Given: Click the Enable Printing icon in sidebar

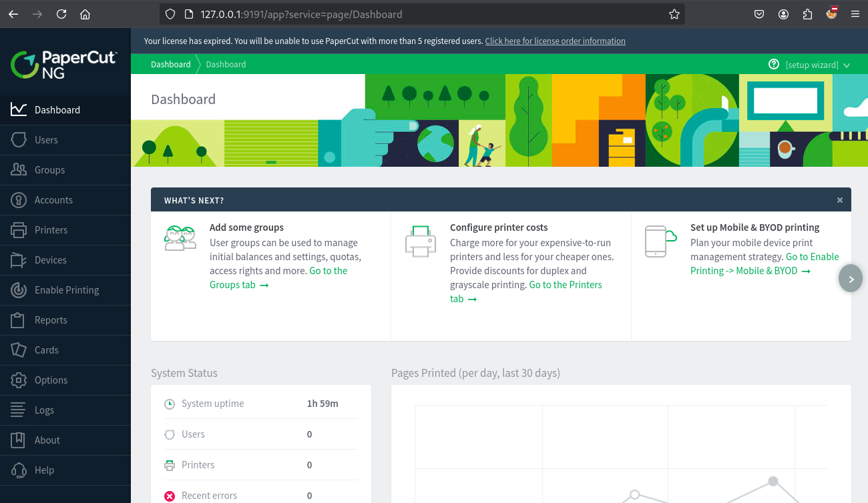Looking at the screenshot, I should coord(19,290).
